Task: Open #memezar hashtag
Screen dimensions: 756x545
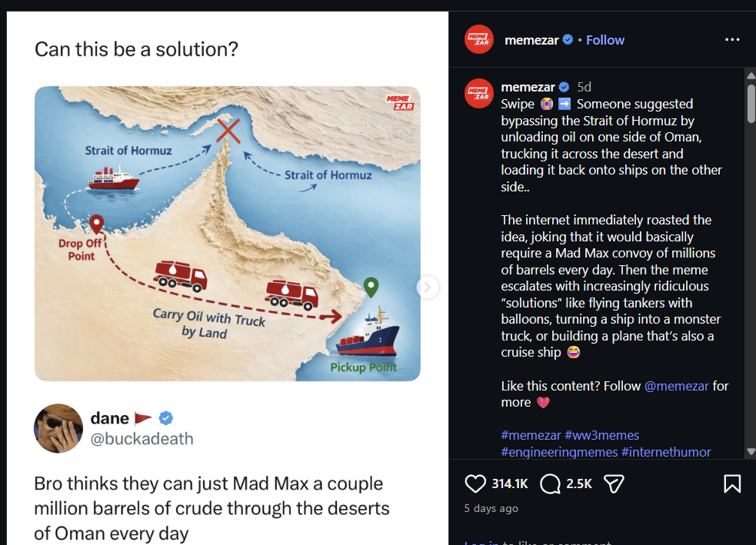Action: point(530,435)
